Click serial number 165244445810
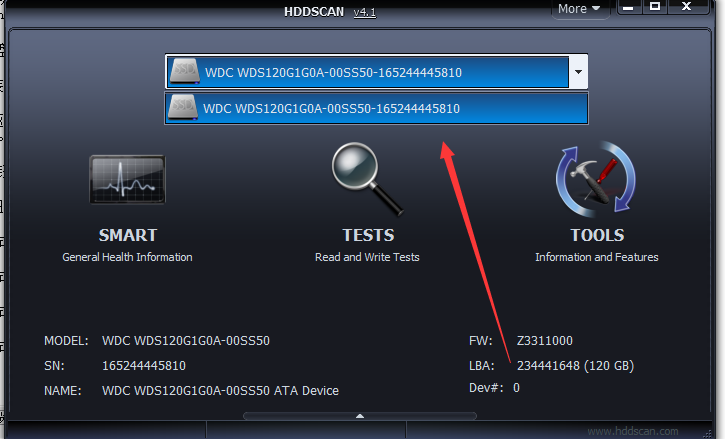 tap(144, 366)
